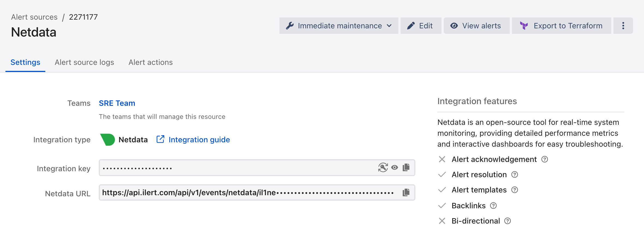Open the Alert actions tab
Viewport: 644px width, 229px height.
(x=151, y=62)
